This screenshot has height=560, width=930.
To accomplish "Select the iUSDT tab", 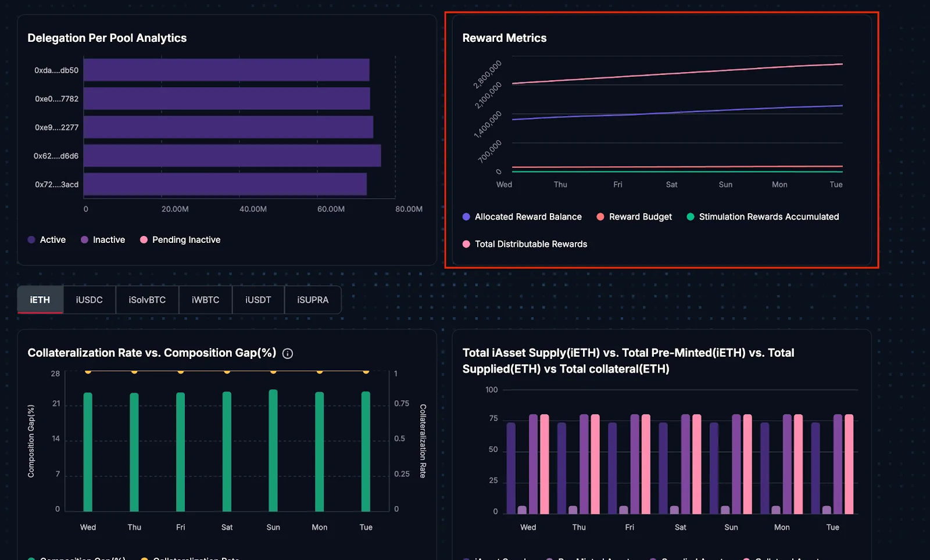I will [258, 300].
